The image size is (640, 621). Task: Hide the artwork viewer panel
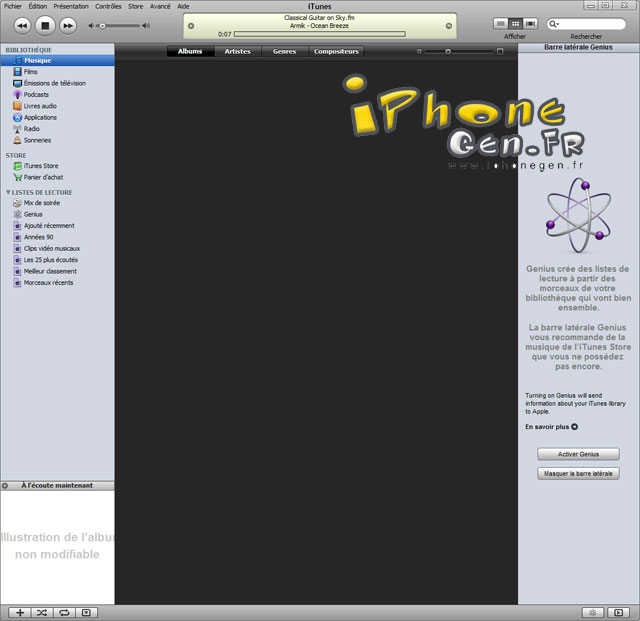(x=87, y=612)
